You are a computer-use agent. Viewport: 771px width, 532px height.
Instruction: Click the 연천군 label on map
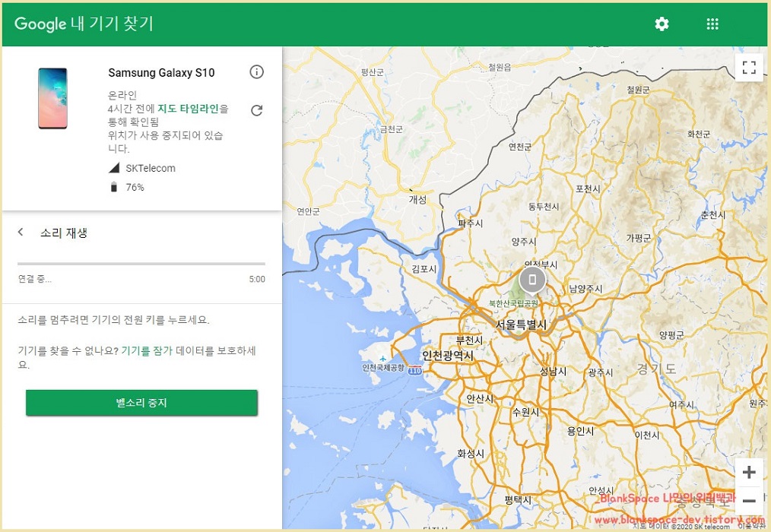tap(520, 147)
